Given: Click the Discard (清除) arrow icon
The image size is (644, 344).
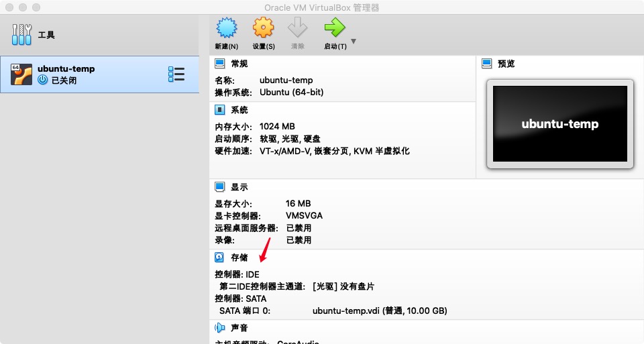Looking at the screenshot, I should click(297, 28).
